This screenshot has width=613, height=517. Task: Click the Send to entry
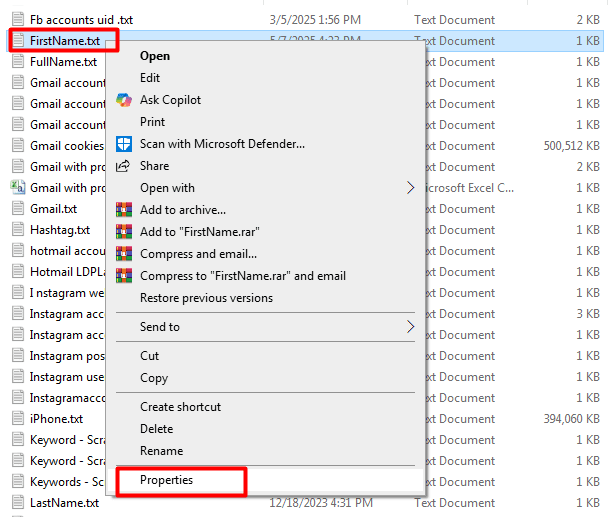pyautogui.click(x=160, y=327)
